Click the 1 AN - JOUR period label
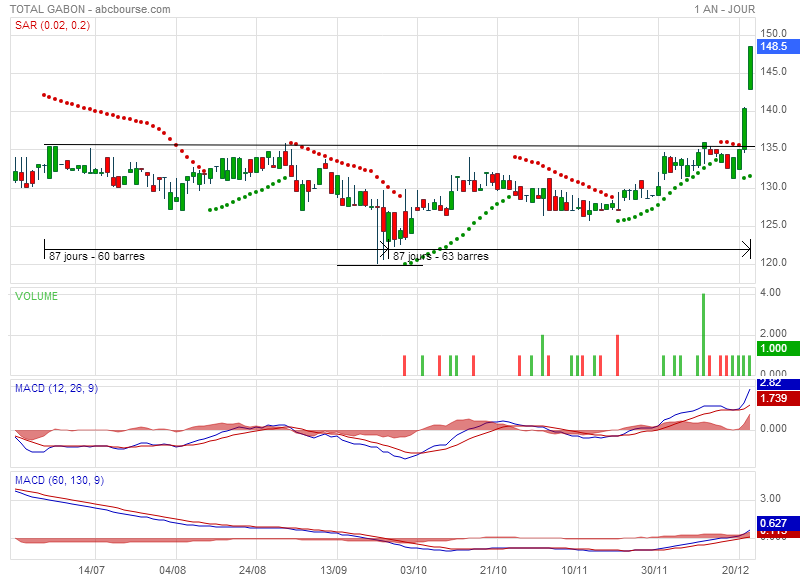 point(724,9)
